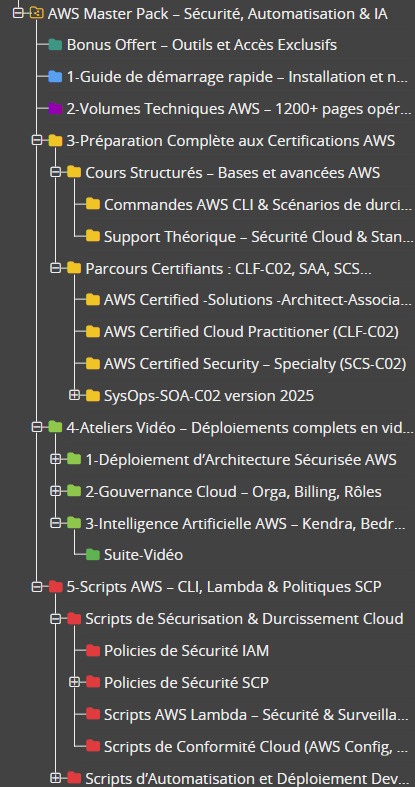This screenshot has height=787, width=415.
Task: Click red folder icon of Scripts d'Automatisation
Action: (x=74, y=777)
